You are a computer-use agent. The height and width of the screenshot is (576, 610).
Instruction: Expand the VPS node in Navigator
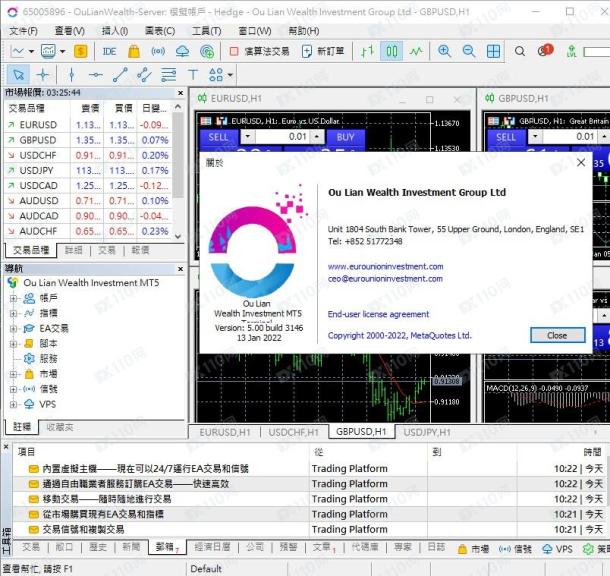coord(13,404)
